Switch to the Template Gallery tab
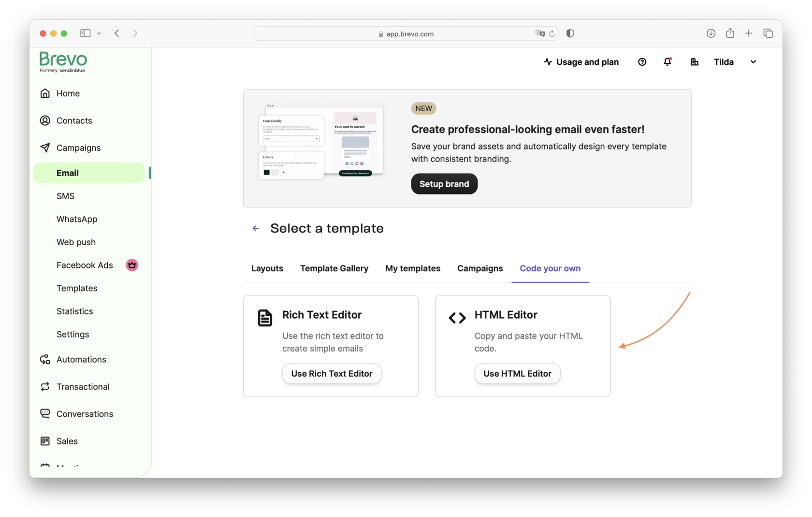This screenshot has width=812, height=517. [334, 268]
